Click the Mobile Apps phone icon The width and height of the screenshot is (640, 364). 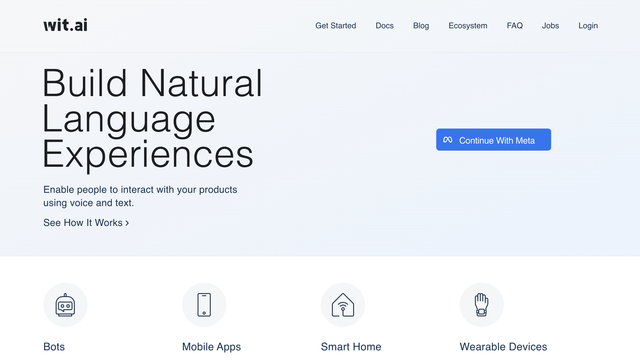(204, 305)
